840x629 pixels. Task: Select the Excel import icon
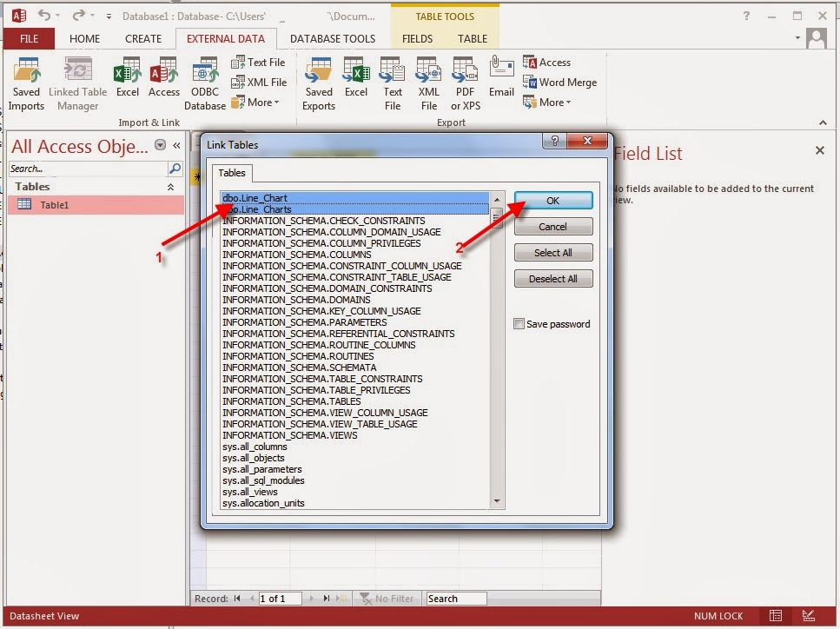click(x=127, y=78)
